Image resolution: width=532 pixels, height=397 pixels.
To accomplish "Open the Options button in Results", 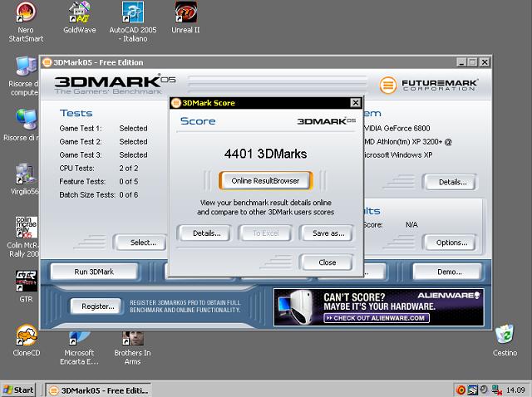I will (x=451, y=243).
